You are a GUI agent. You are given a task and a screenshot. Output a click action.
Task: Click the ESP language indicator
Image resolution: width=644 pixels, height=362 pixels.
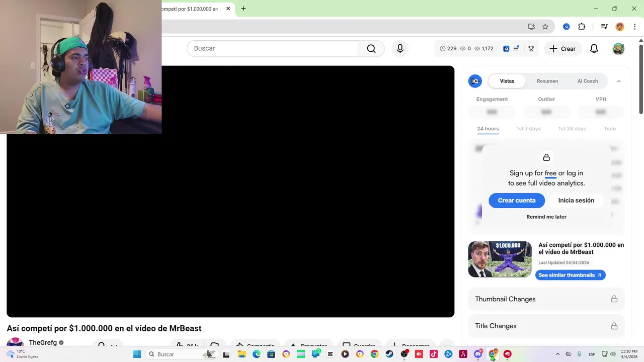pos(592,354)
